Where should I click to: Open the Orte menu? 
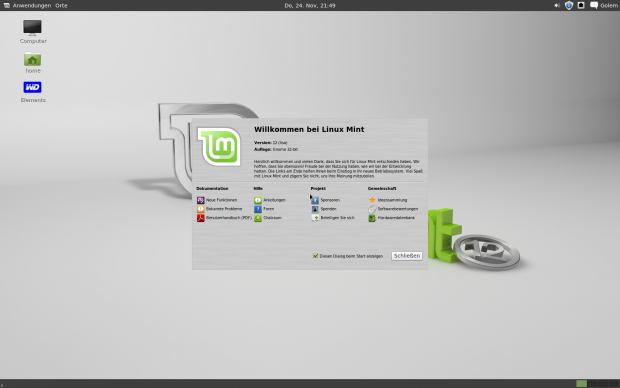[61, 6]
